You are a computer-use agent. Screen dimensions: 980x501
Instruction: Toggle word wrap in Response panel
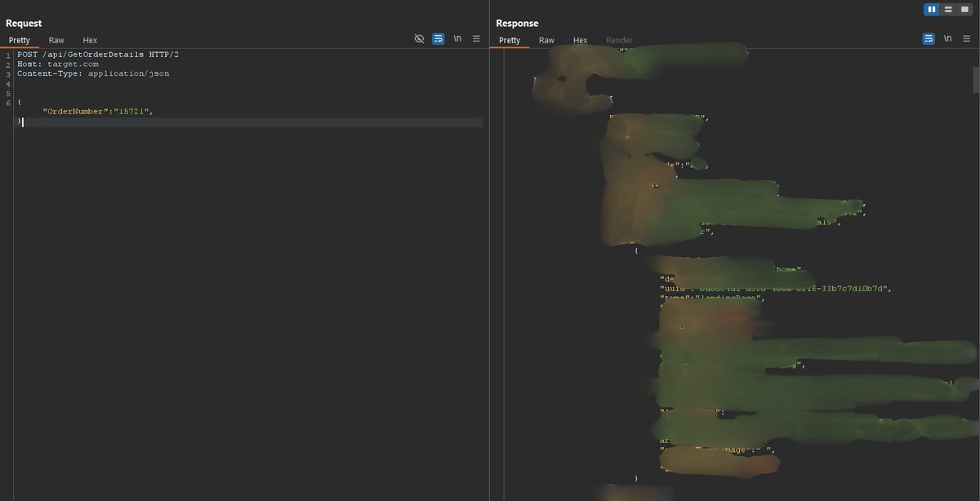coord(929,38)
